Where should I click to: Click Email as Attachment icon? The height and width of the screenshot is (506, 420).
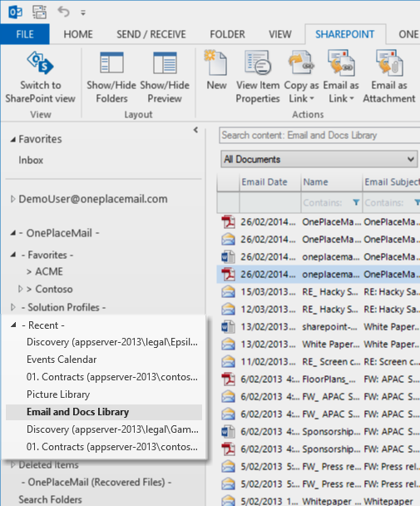tap(389, 62)
